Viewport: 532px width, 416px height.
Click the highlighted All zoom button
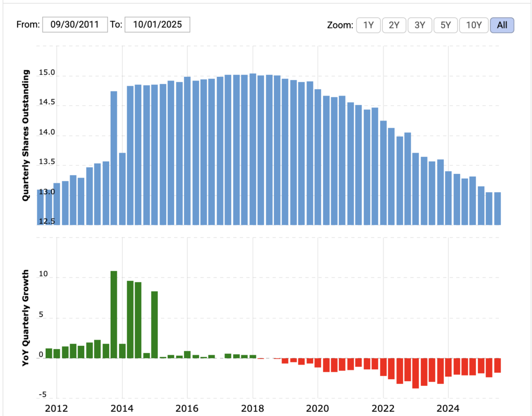click(502, 25)
